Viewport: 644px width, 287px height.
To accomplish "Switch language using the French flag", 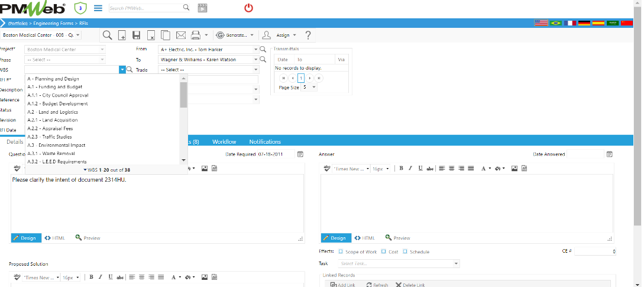I will point(570,23).
